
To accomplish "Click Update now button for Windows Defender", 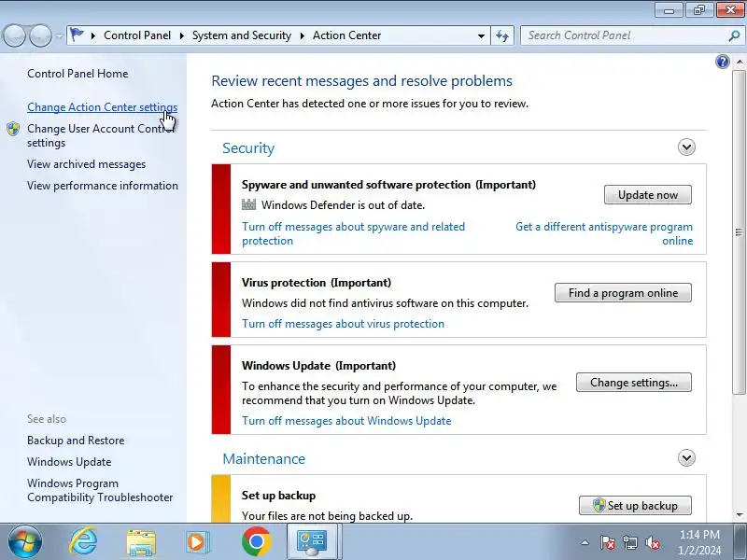I will click(x=647, y=195).
